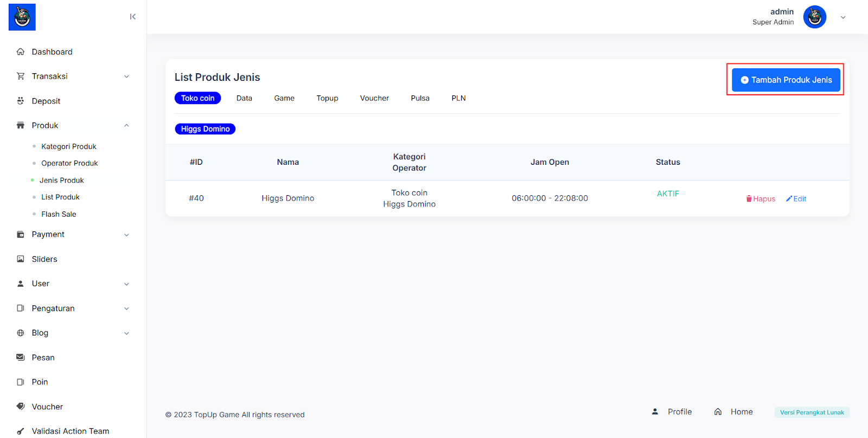Screen dimensions: 868x438
Task: Switch to the Game tab
Action: [x=284, y=98]
